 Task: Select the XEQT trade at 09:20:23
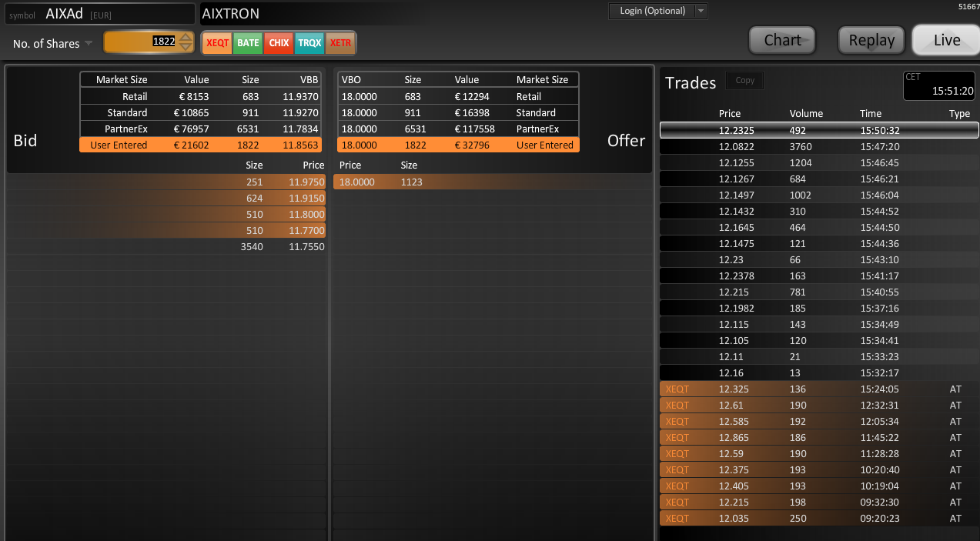tap(819, 518)
